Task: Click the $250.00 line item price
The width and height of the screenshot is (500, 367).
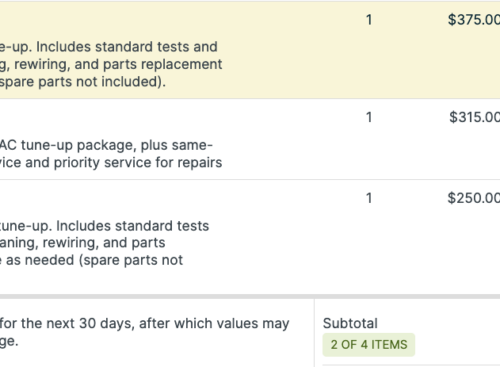Action: pyautogui.click(x=474, y=198)
